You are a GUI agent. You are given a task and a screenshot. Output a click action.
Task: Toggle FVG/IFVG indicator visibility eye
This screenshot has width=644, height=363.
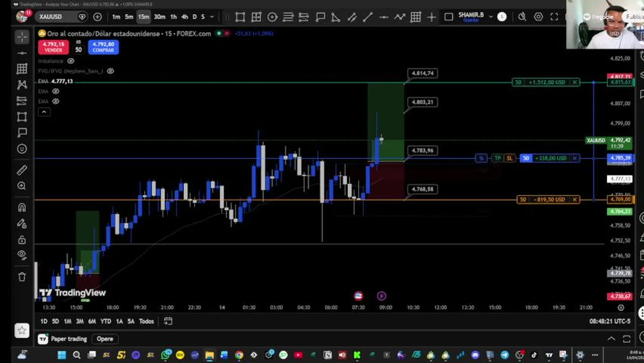(110, 71)
